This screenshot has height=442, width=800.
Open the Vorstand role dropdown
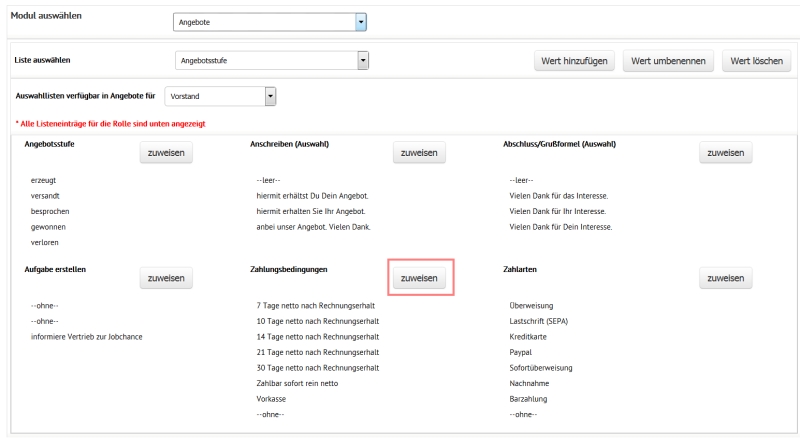point(269,96)
